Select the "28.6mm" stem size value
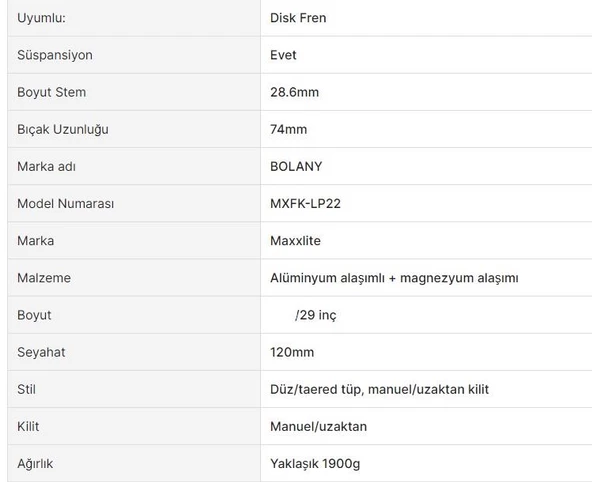 [294, 92]
